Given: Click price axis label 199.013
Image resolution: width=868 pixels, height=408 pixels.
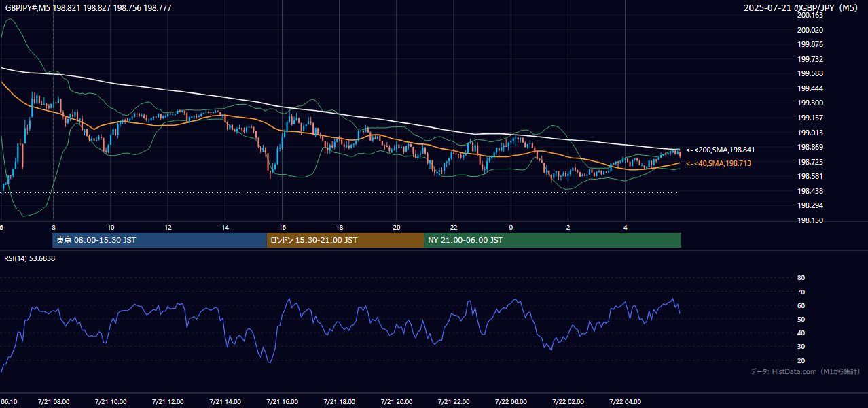Looking at the screenshot, I should [810, 133].
